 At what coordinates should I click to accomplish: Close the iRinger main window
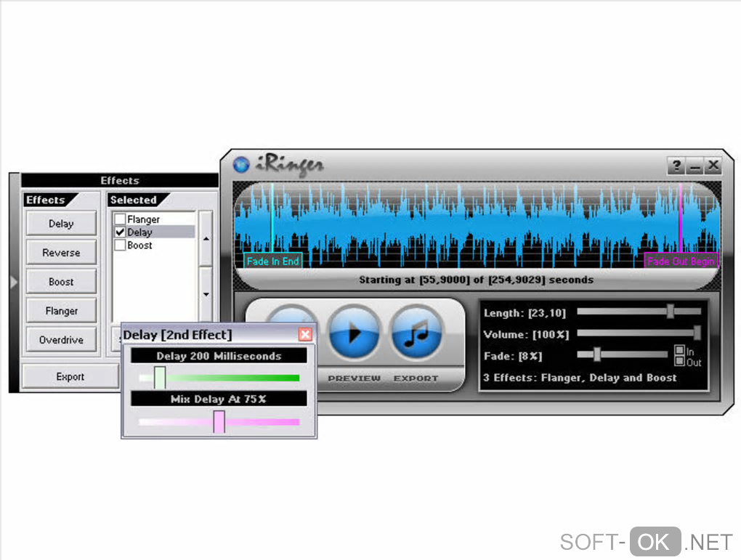coord(713,166)
